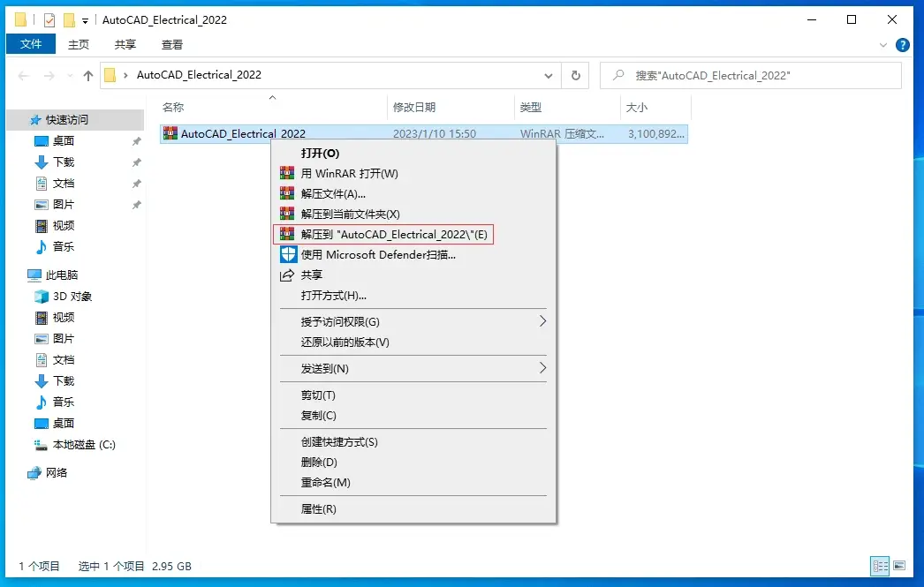Open the Help question mark icon
This screenshot has width=924, height=587.
click(x=902, y=45)
